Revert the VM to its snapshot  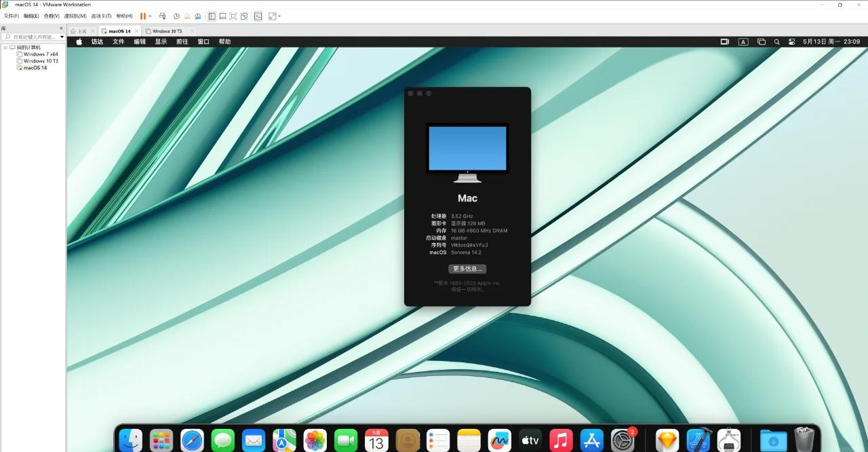tap(187, 16)
